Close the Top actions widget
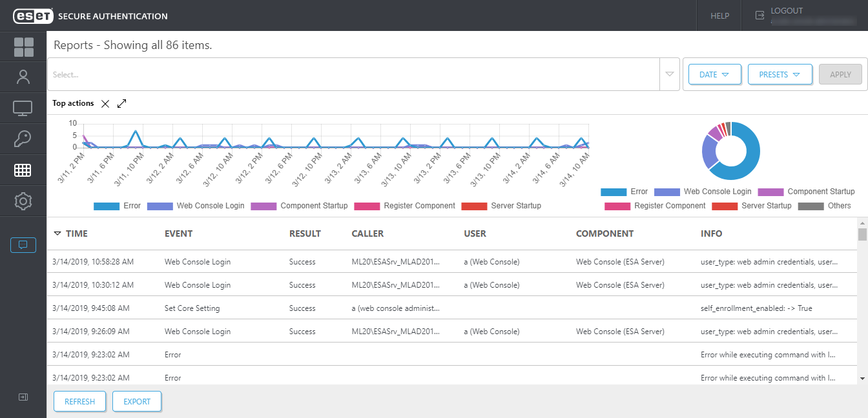This screenshot has height=418, width=868. 105,103
